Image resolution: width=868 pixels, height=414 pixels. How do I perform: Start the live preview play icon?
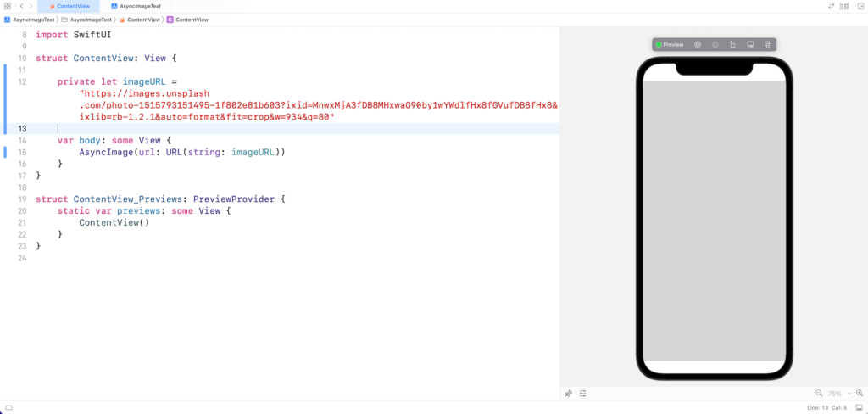click(698, 44)
